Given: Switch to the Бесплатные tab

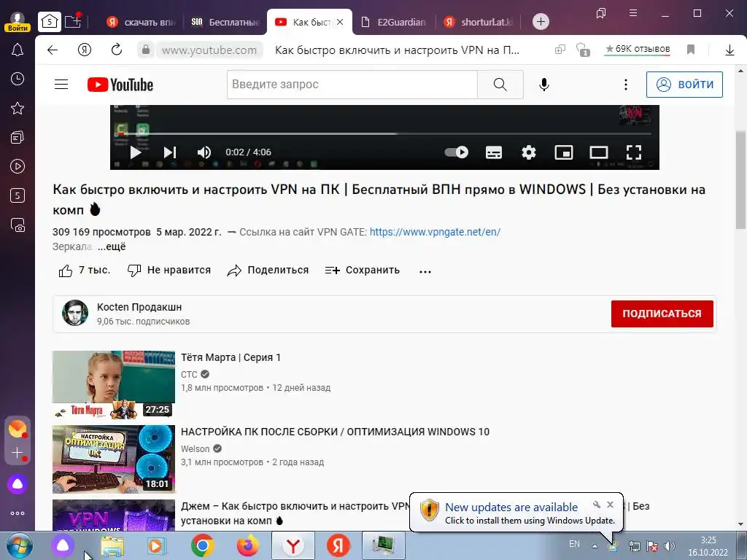Looking at the screenshot, I should tap(225, 22).
